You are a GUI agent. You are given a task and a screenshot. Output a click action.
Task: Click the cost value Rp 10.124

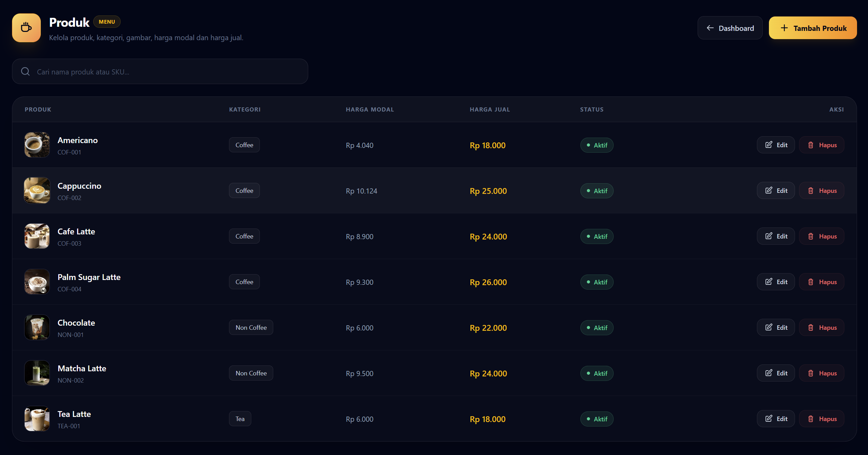(x=361, y=191)
